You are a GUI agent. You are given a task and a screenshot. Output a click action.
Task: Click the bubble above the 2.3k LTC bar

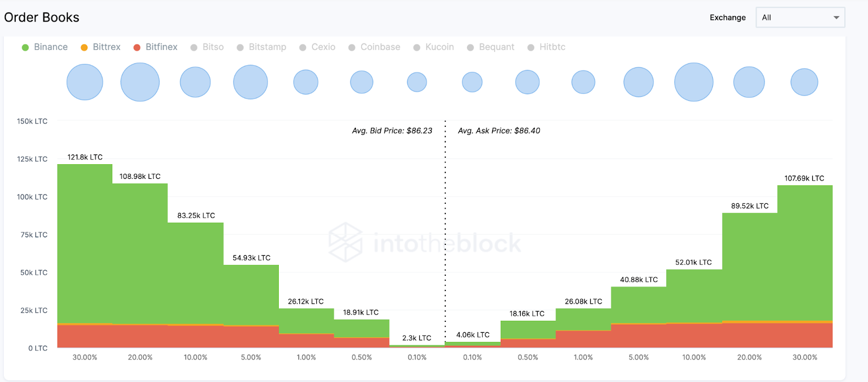tap(417, 82)
